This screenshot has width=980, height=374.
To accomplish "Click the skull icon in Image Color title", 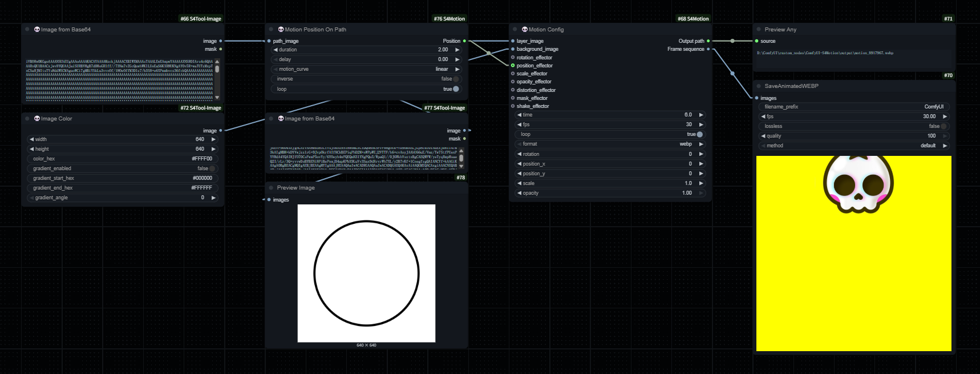I will click(37, 119).
